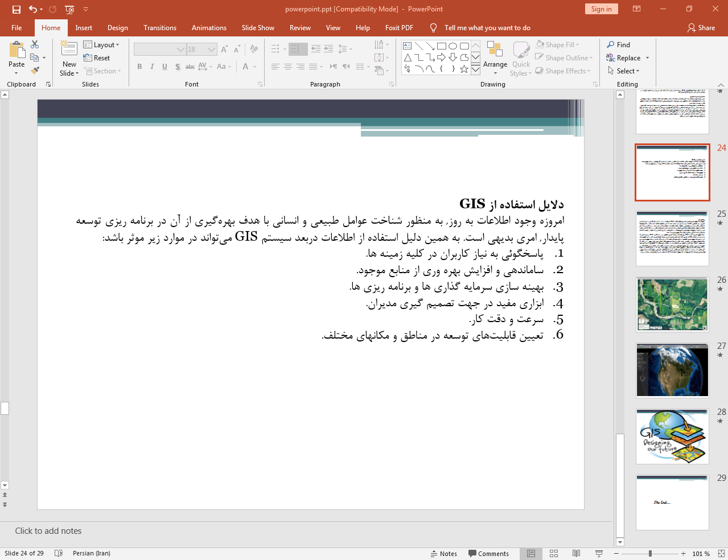Image resolution: width=728 pixels, height=560 pixels.
Task: Set right-to-left text direction
Action: (x=347, y=67)
